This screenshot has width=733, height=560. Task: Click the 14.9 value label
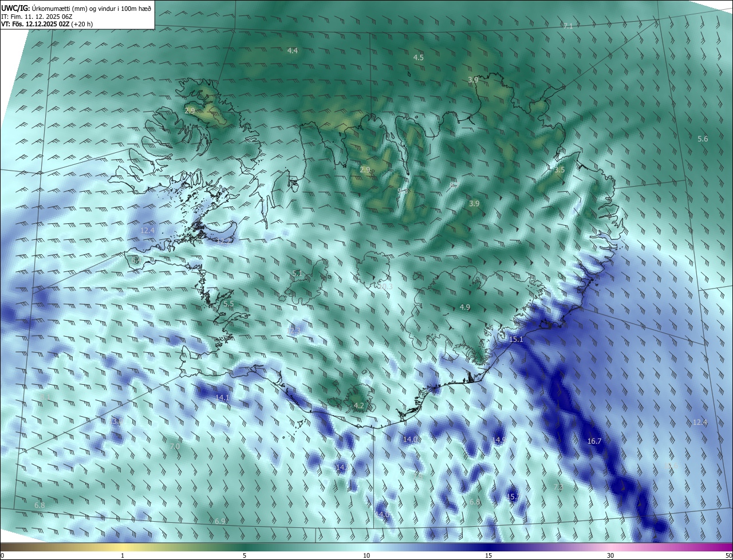coord(499,440)
